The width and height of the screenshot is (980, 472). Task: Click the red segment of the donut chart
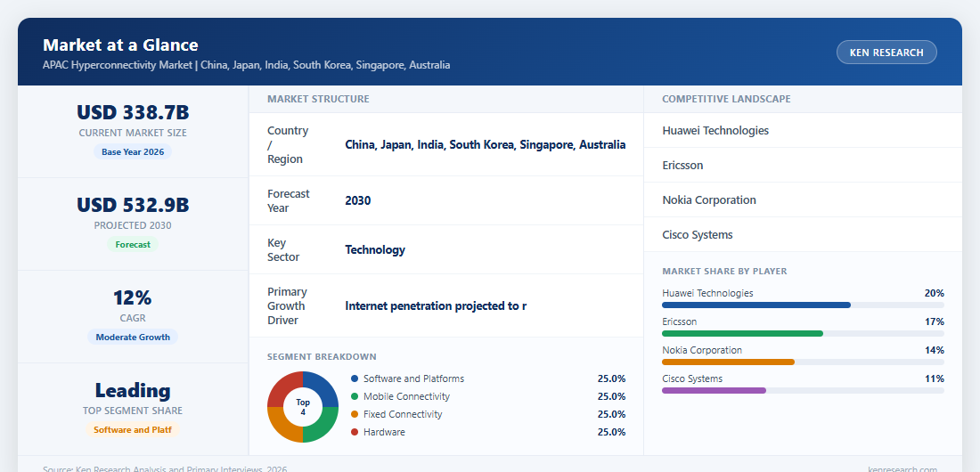[x=283, y=387]
